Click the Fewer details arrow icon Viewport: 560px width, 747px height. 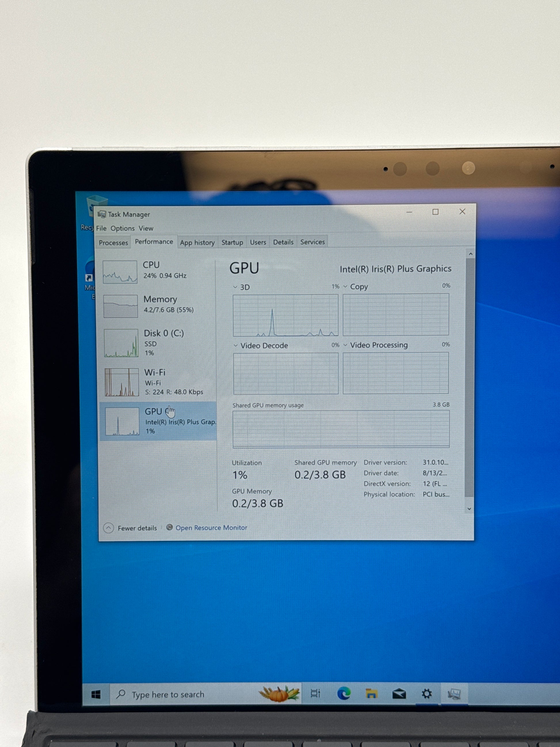tap(108, 528)
